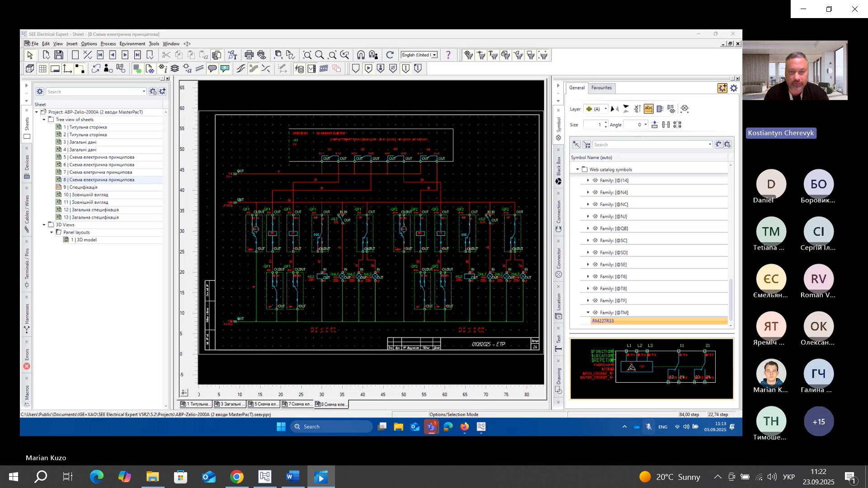
Task: Toggle the grid display icon
Action: point(42,69)
